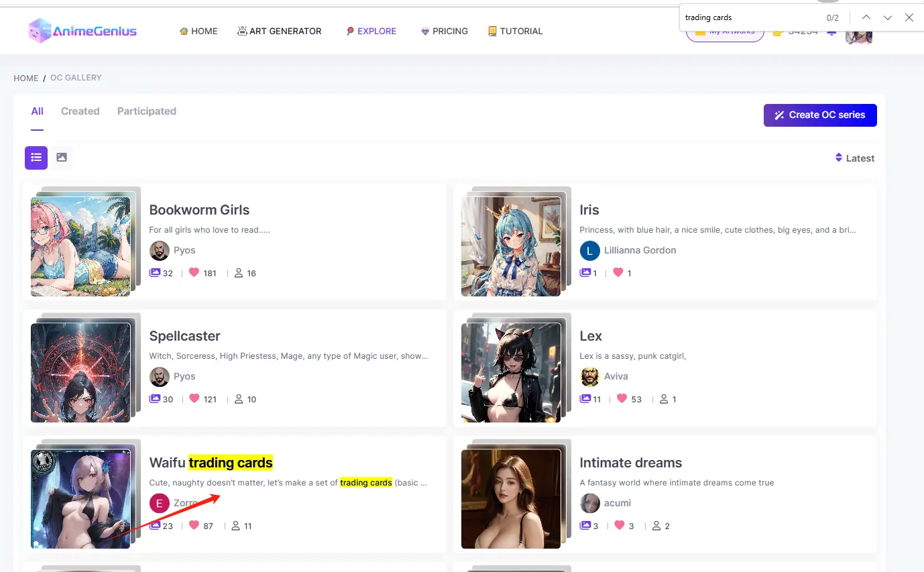
Task: Click the image count icon on Lex
Action: (585, 398)
